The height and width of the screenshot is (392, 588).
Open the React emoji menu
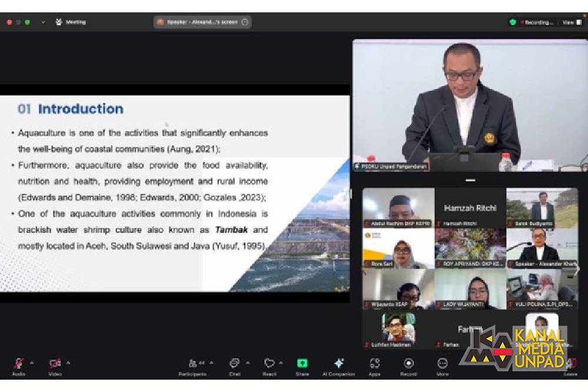tap(269, 364)
